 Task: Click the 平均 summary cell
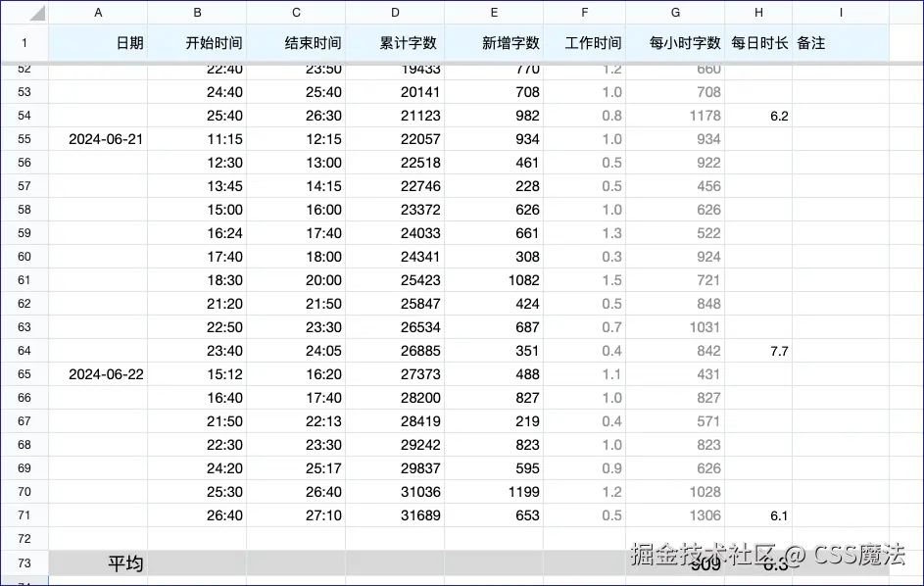(x=98, y=563)
